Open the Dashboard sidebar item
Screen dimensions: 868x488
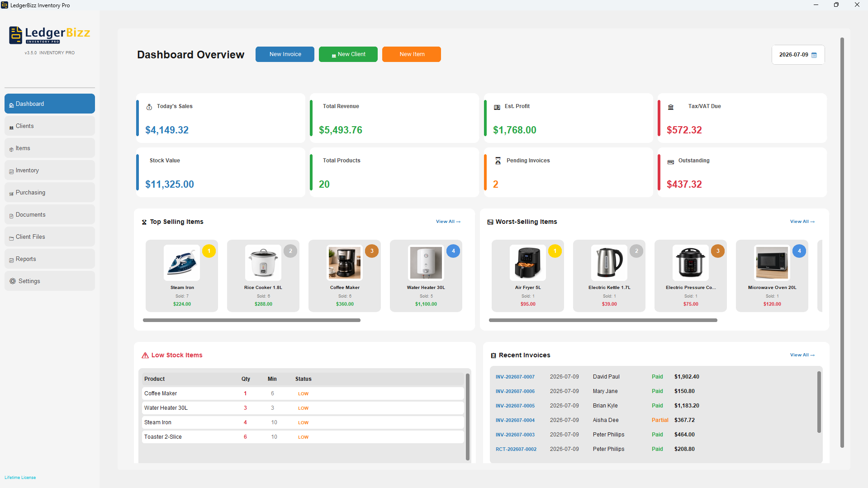[x=50, y=104]
